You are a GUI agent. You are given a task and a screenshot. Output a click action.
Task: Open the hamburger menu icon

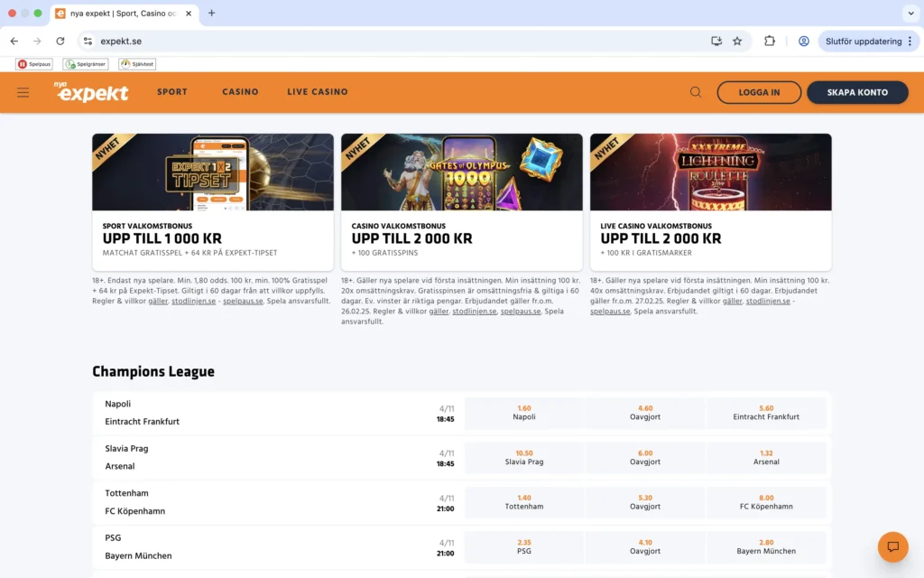23,93
